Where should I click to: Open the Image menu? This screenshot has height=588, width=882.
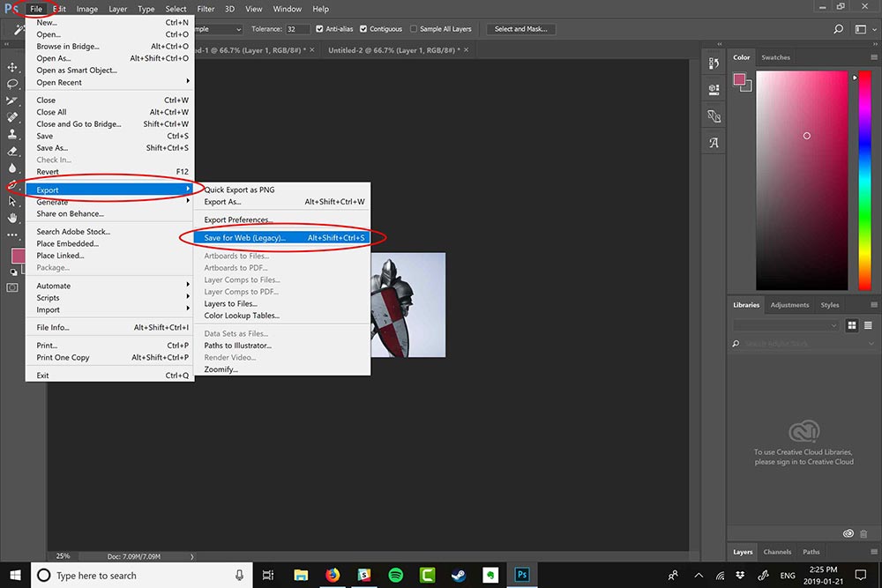86,9
